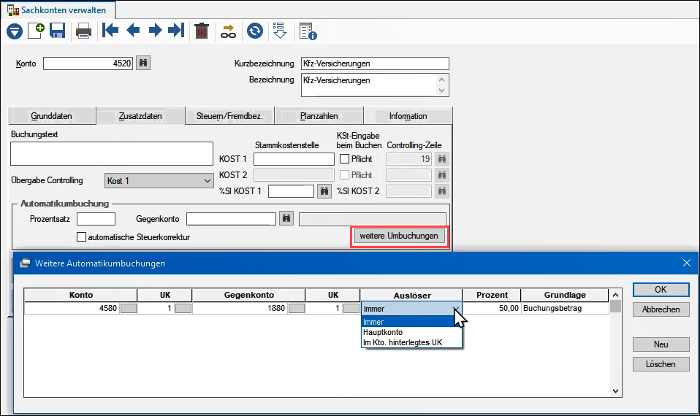
Task: Open the Übergabe Controlling dropdown
Action: click(x=158, y=181)
